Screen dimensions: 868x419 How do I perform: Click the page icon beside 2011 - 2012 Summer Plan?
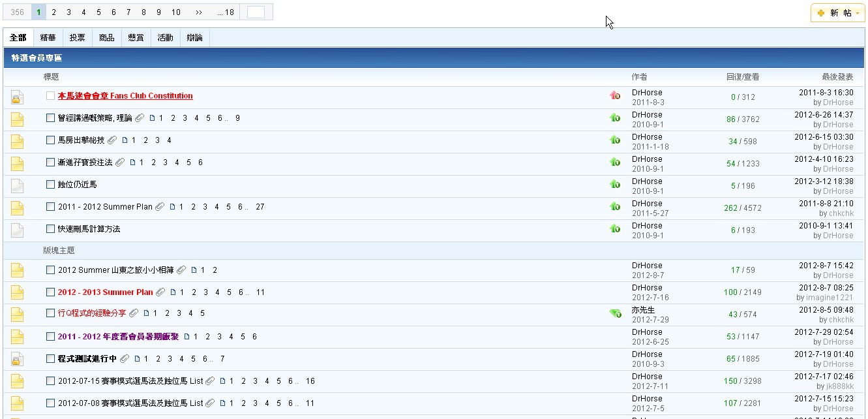(x=173, y=207)
